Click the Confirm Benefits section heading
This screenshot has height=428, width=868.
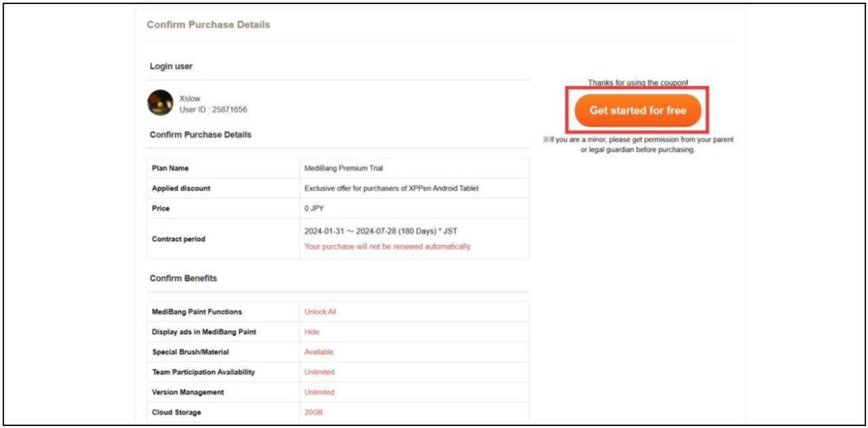pyautogui.click(x=183, y=279)
